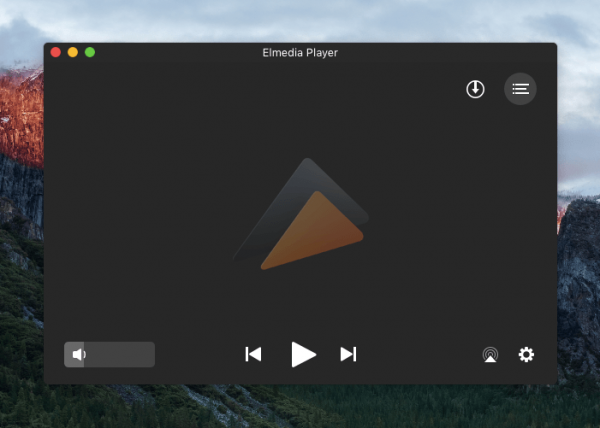Click the Elmedia Player window title
The height and width of the screenshot is (428, 600).
(x=300, y=53)
